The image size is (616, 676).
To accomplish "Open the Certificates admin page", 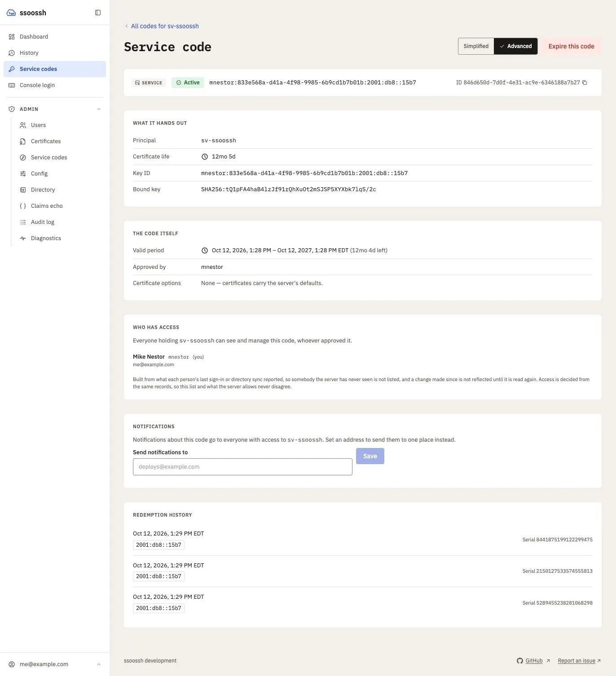I will tap(60, 141).
